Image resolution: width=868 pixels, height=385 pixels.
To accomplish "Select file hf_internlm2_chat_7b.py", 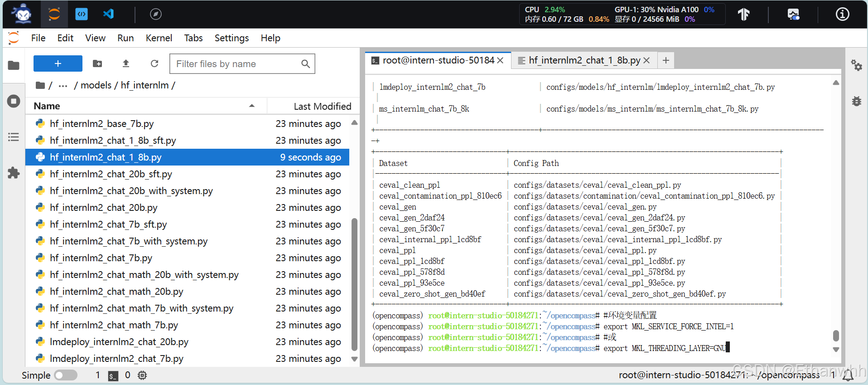I will (x=187, y=258).
